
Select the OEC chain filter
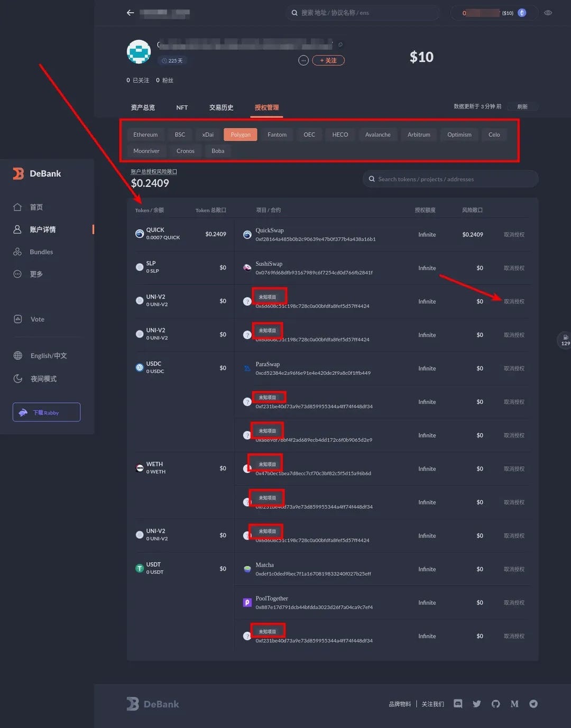point(309,135)
